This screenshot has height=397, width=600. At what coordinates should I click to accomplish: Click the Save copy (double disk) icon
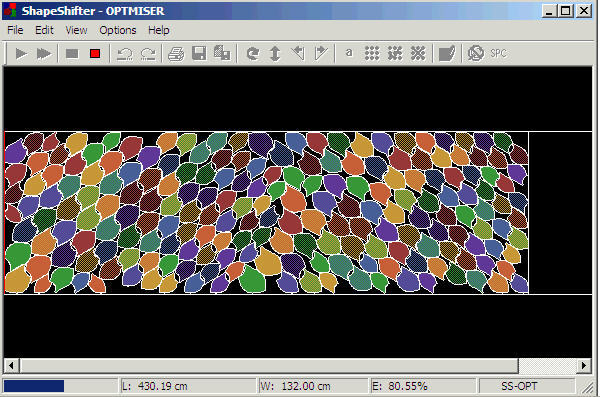(222, 53)
